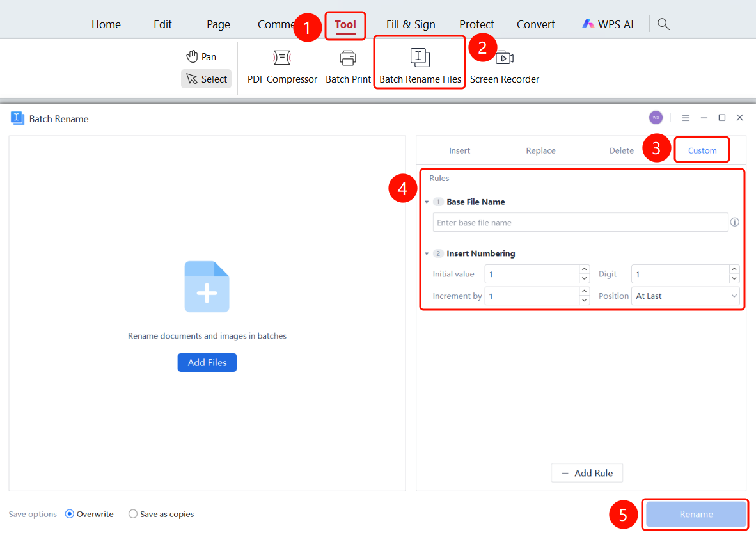Click the Increment by number field

pos(532,296)
